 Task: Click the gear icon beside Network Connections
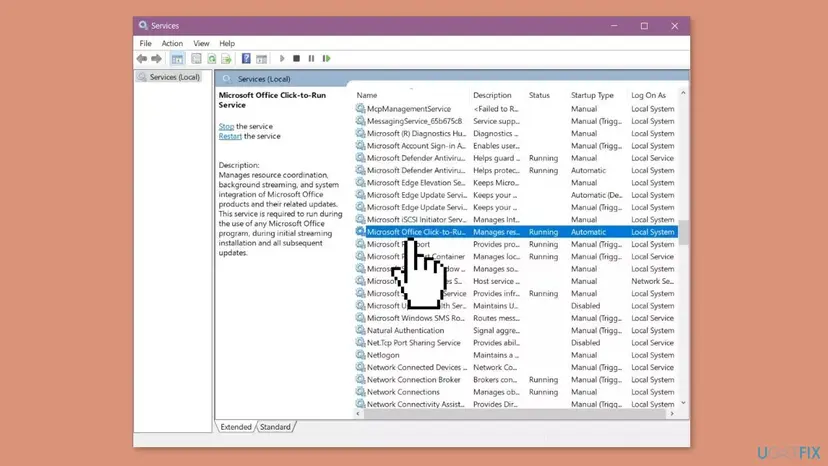coord(360,392)
